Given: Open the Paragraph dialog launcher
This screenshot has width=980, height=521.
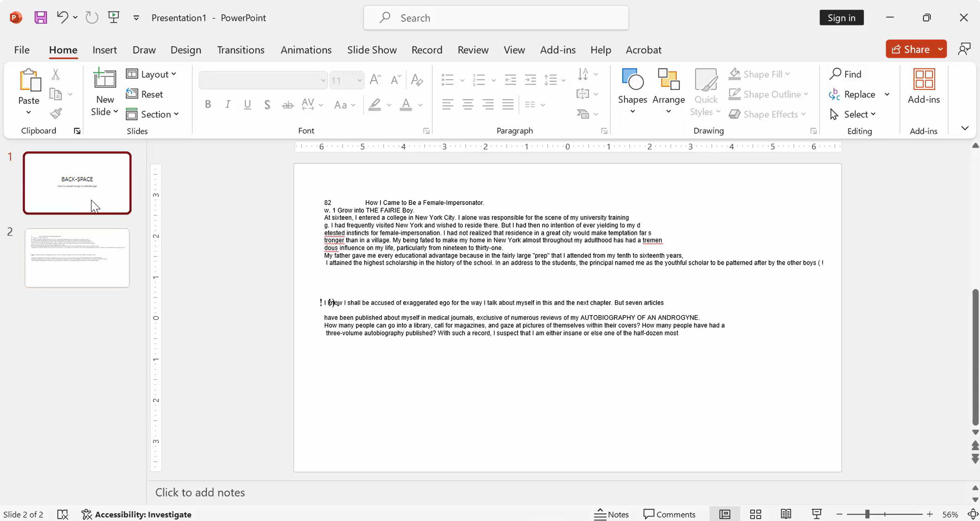Looking at the screenshot, I should (604, 131).
